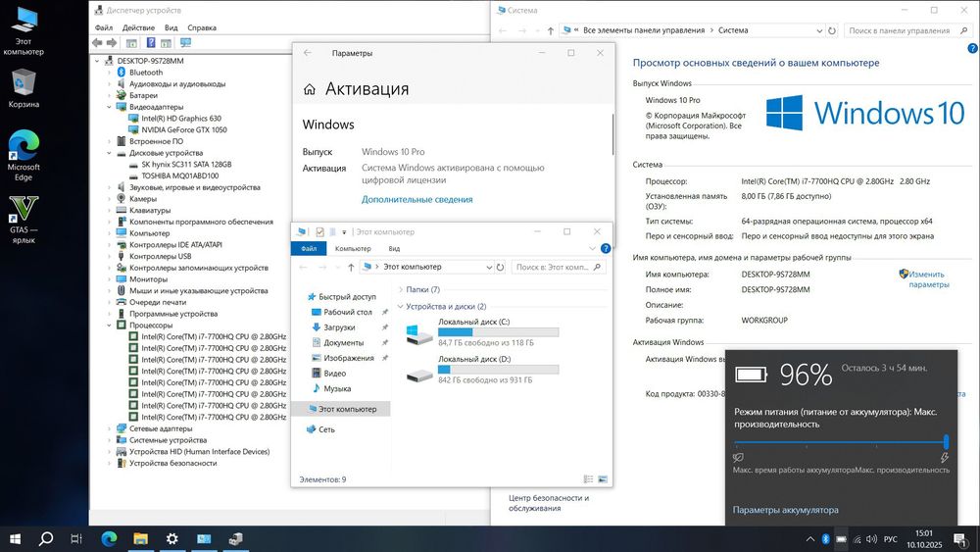
Task: Click the Компьютер tab in Explorer ribbon
Action: [x=353, y=249]
